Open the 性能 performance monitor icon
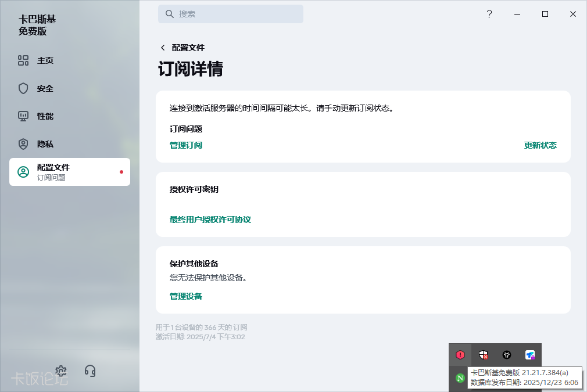The height and width of the screenshot is (392, 587). coord(23,116)
